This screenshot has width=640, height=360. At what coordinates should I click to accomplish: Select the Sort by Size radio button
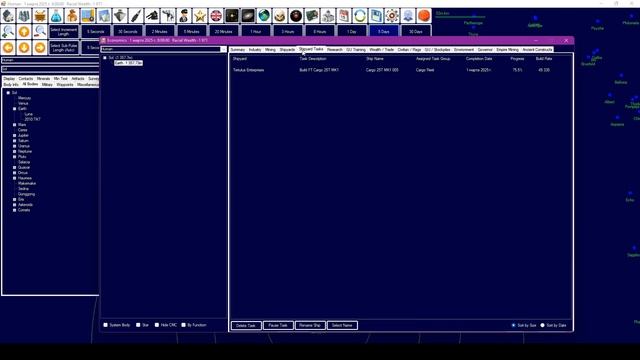click(513, 325)
